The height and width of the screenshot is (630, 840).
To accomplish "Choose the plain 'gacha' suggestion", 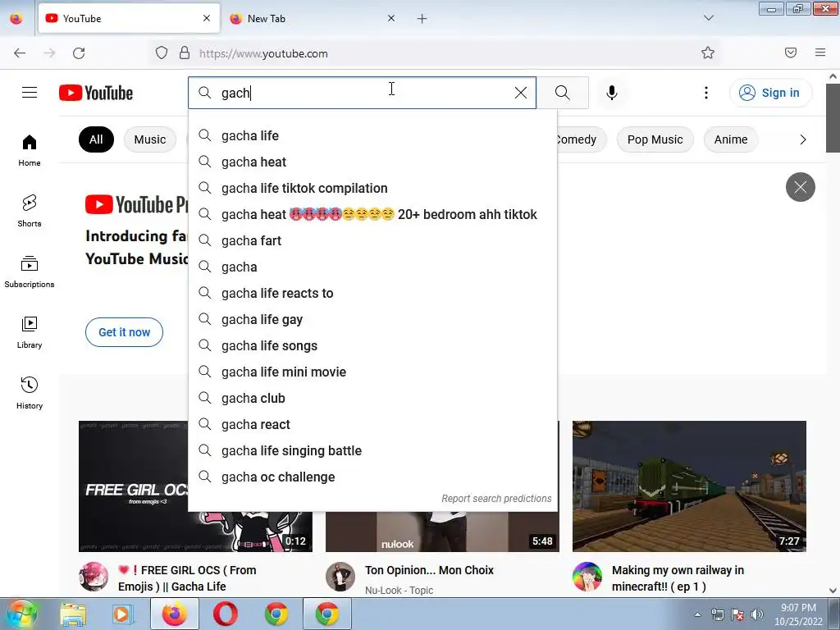I will tap(373, 267).
